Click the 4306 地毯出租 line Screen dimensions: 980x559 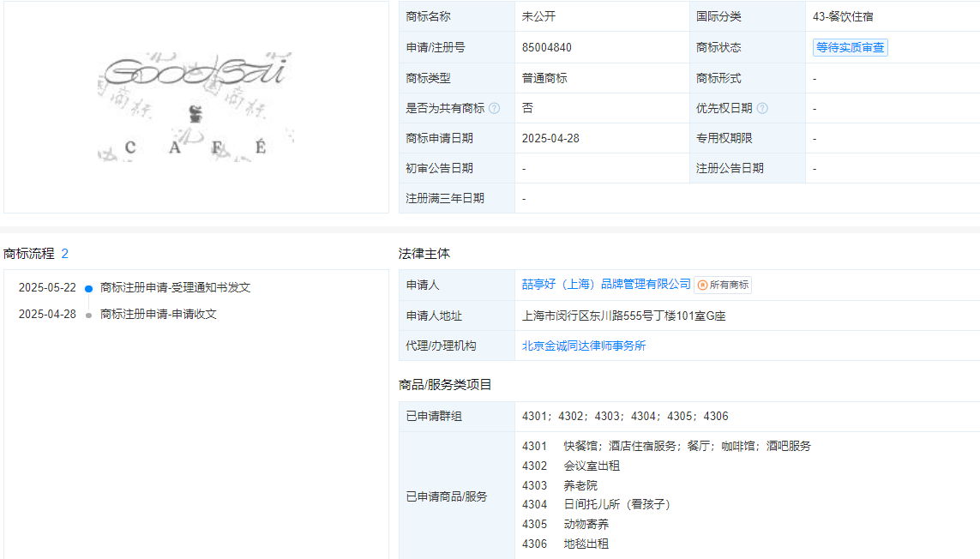565,544
